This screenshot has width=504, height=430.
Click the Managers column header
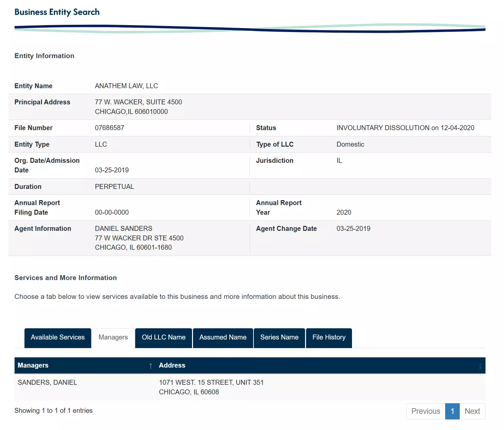[x=85, y=365]
